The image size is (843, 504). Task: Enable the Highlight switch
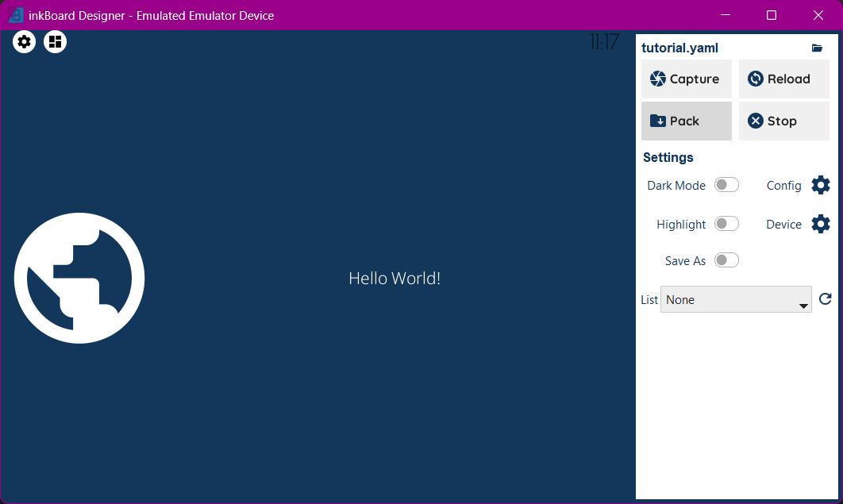pos(726,224)
